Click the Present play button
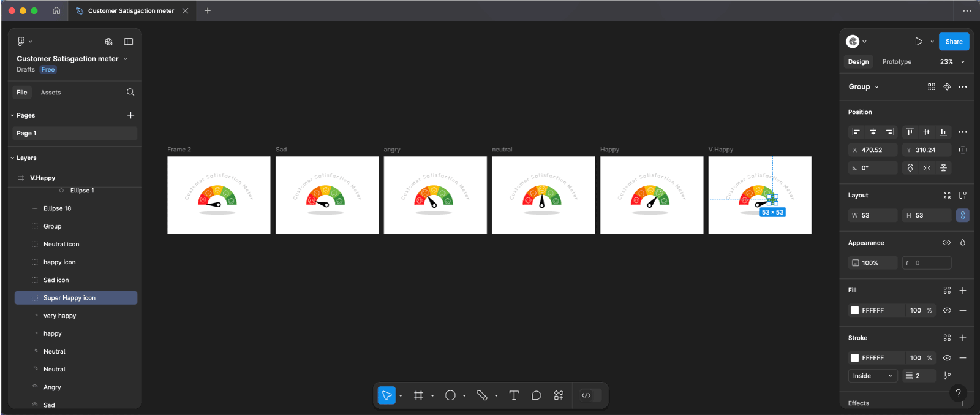Screen dimensions: 980x415 (918, 42)
